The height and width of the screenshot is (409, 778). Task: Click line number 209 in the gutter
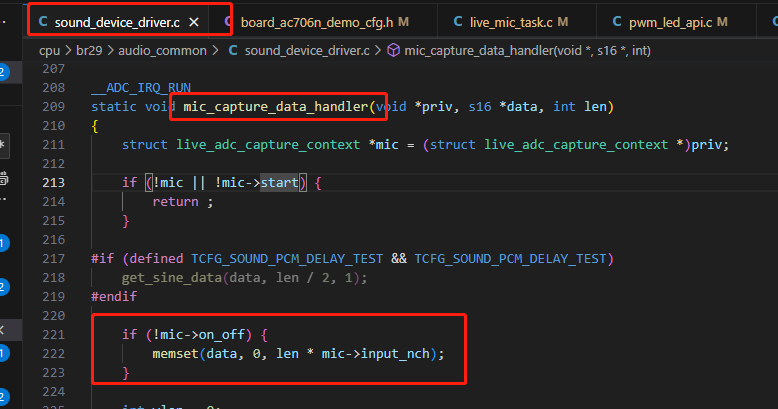pos(54,107)
